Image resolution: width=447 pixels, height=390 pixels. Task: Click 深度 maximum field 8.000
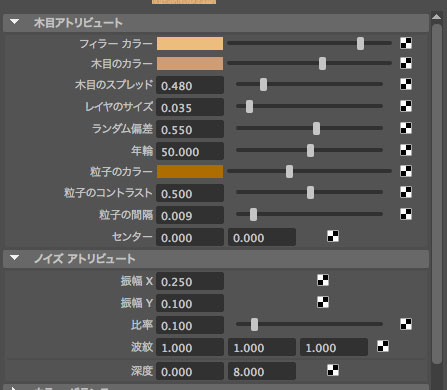pyautogui.click(x=262, y=371)
